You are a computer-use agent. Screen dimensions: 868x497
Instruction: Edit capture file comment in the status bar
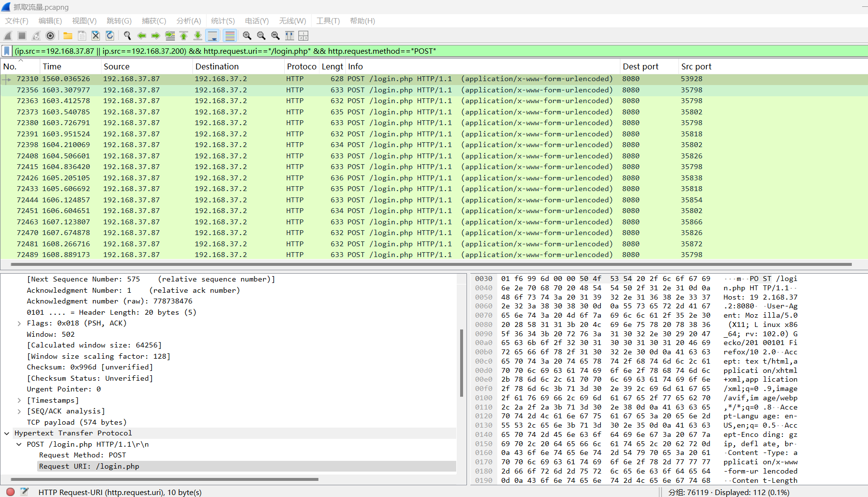[x=24, y=492]
